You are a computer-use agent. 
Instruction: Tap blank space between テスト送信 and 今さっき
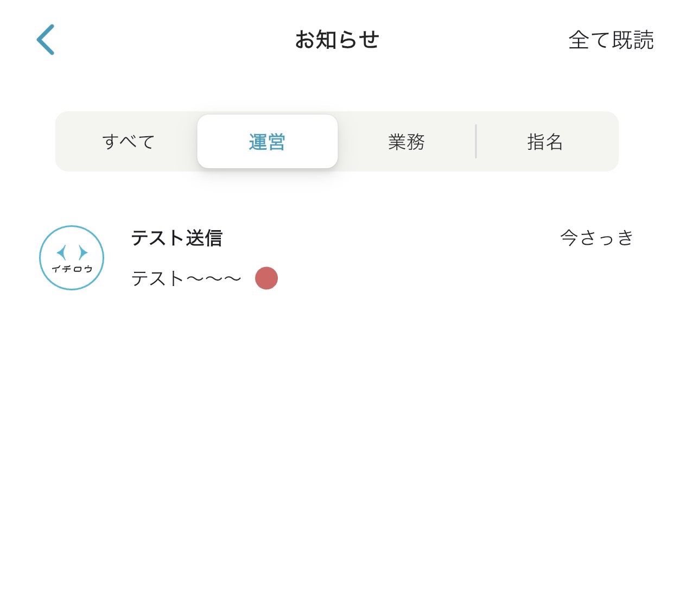[x=391, y=238]
